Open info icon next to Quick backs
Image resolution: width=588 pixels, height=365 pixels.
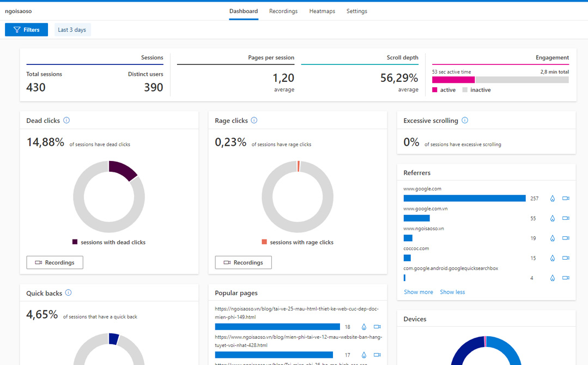[x=68, y=293]
